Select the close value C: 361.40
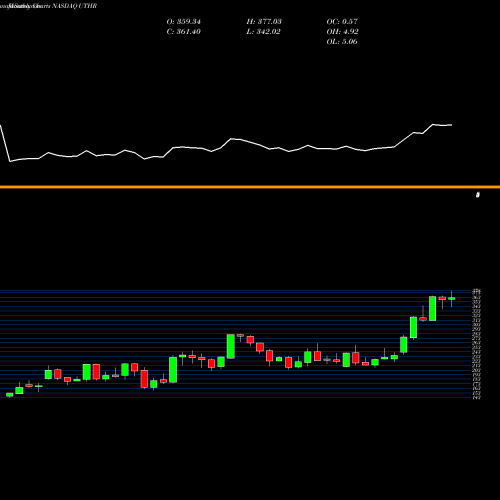This screenshot has width=500, height=500. 184,32
